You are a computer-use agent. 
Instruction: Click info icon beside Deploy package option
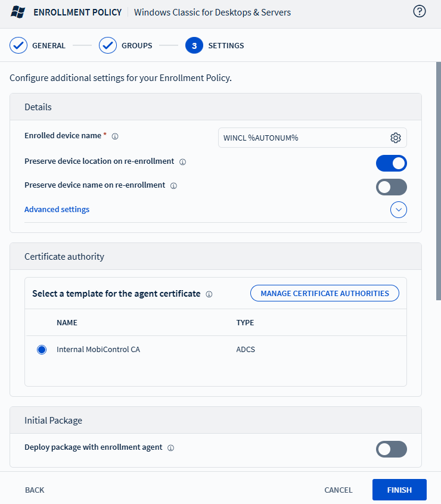point(170,448)
